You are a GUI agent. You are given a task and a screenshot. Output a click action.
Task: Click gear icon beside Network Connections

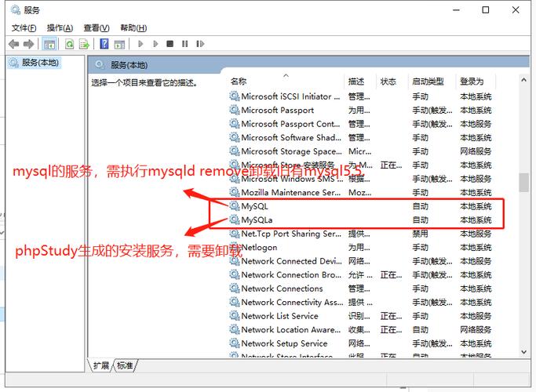234,289
